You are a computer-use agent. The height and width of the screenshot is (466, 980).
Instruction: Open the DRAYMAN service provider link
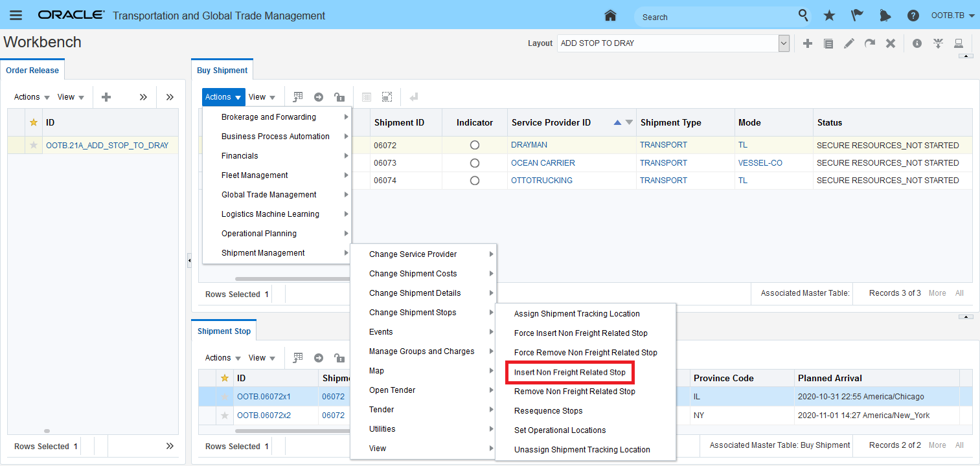tap(529, 145)
